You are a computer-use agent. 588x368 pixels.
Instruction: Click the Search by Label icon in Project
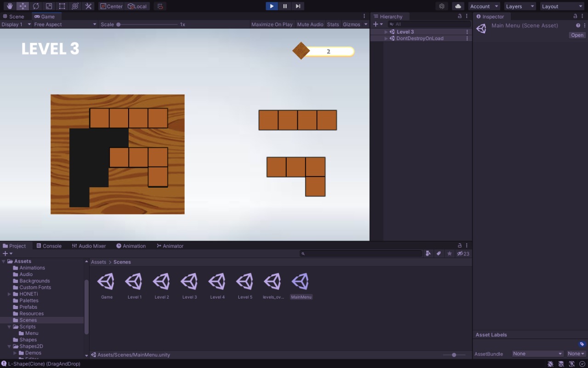pyautogui.click(x=439, y=253)
